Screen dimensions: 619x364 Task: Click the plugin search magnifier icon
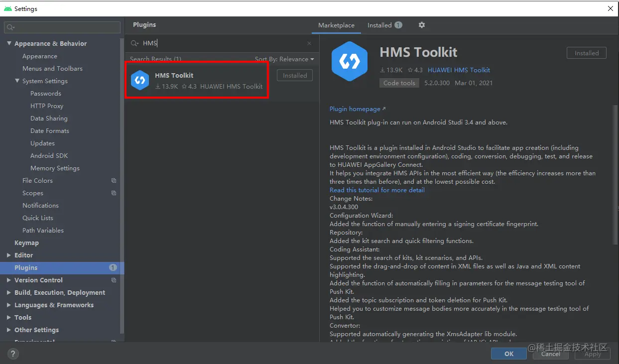point(134,43)
